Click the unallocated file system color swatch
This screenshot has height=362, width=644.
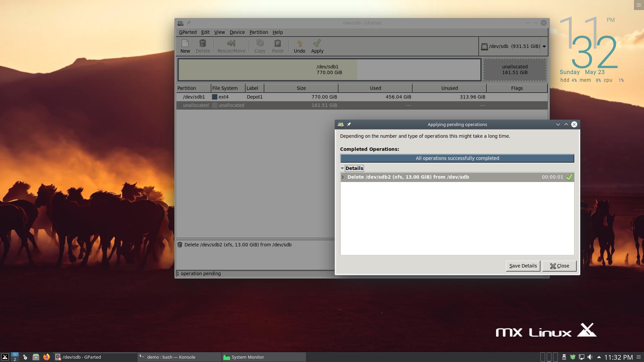(x=215, y=105)
